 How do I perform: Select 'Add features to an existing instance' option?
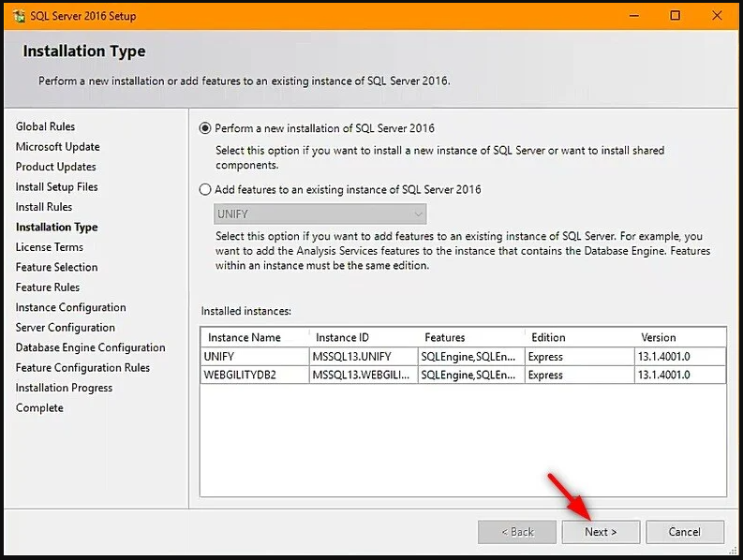click(206, 189)
